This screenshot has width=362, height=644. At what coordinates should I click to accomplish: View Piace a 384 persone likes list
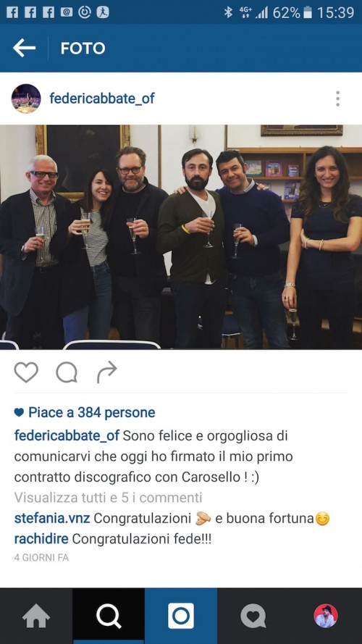pyautogui.click(x=85, y=412)
